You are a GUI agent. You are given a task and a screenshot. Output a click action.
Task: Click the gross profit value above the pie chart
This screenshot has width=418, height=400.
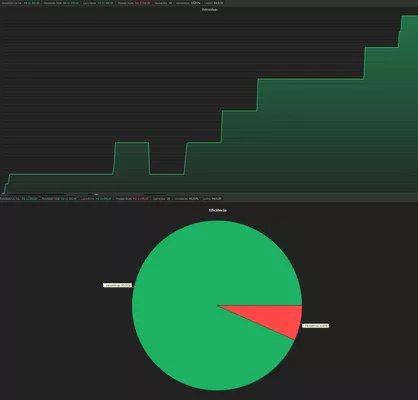[x=103, y=199]
